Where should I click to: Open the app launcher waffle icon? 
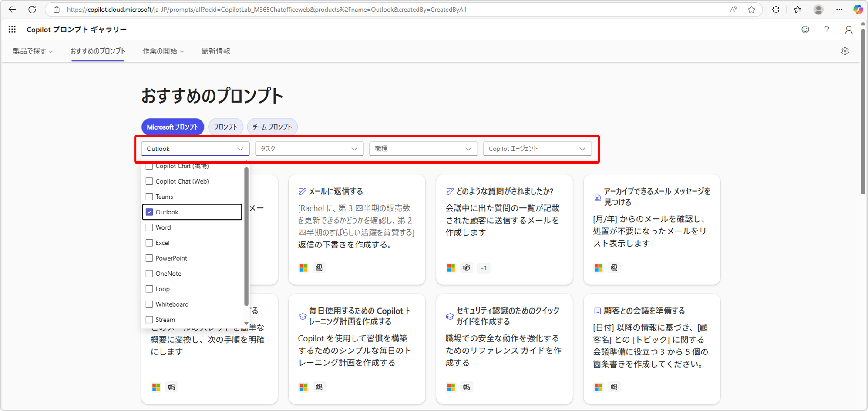click(12, 29)
